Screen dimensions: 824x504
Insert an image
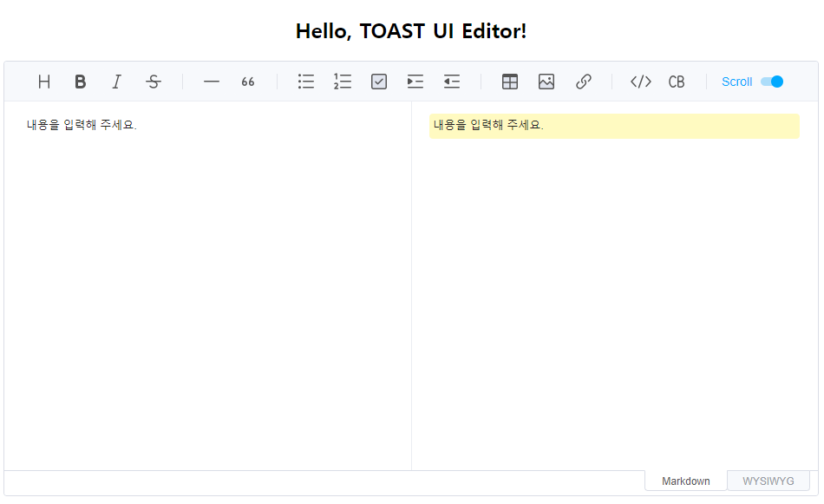pyautogui.click(x=546, y=82)
